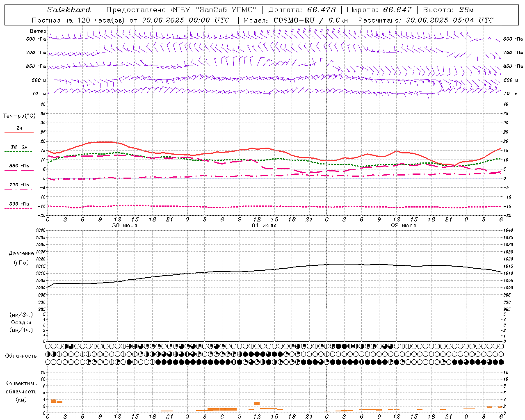
Task: Click the computed time "30.06.2025 05:04 UTC"
Action: pyautogui.click(x=450, y=20)
